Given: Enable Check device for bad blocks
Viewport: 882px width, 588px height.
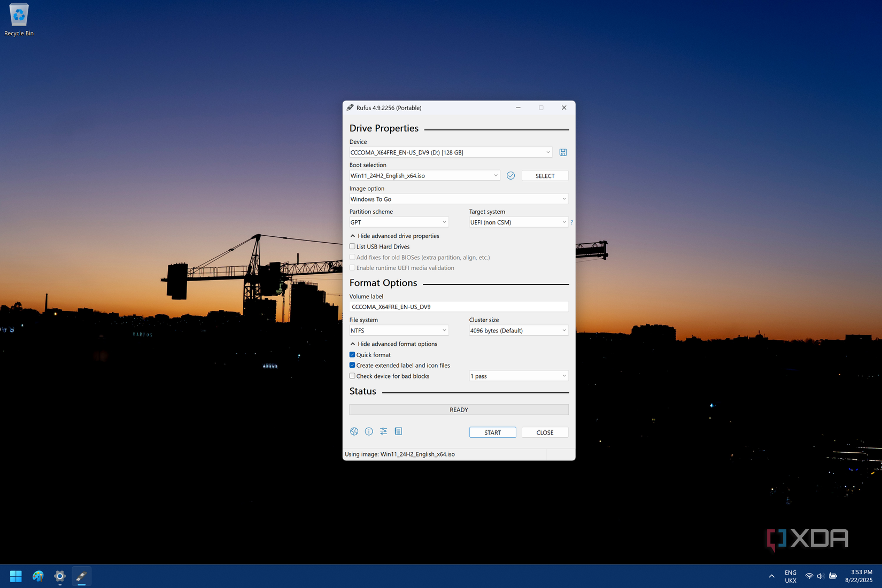Looking at the screenshot, I should [x=352, y=376].
